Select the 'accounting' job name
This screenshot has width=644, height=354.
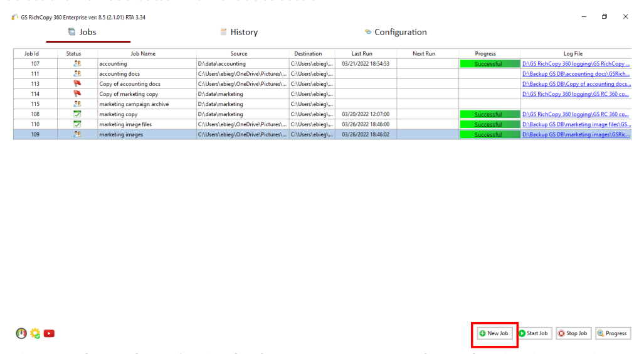113,64
